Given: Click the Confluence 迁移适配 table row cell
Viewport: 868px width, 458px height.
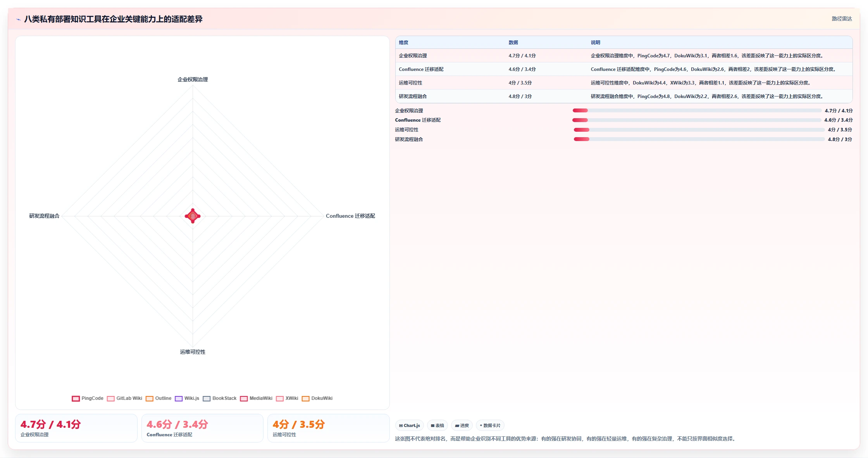Looking at the screenshot, I should pos(421,69).
